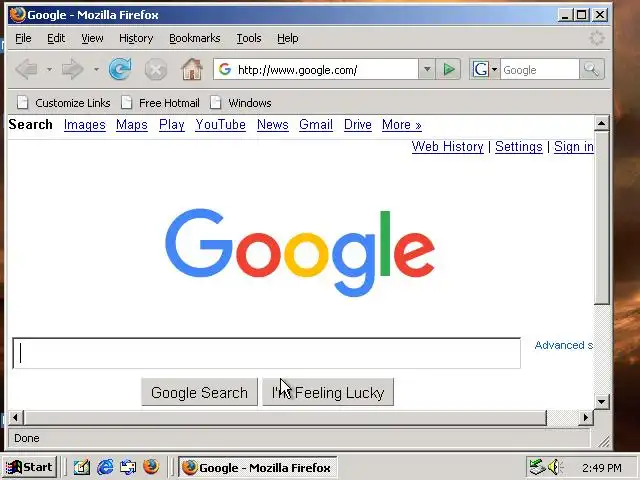Screen dimensions: 640x480
Task: Open the Customize Links bookmark
Action: [x=64, y=103]
